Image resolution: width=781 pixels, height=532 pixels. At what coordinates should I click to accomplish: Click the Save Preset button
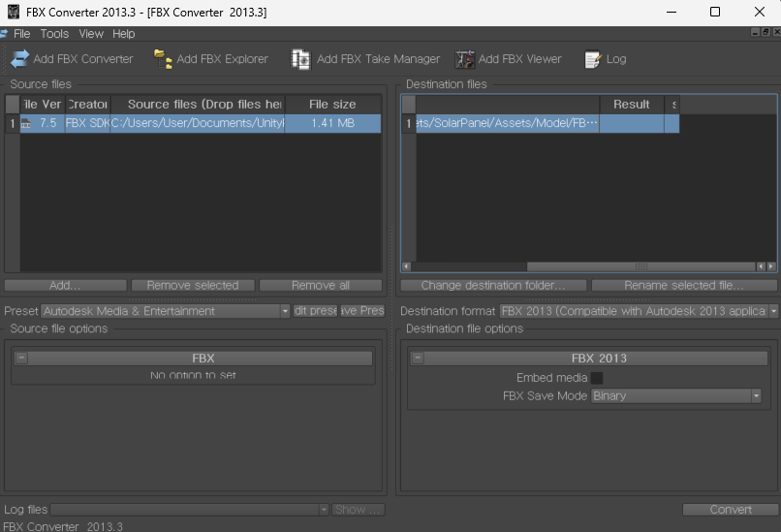coord(362,311)
